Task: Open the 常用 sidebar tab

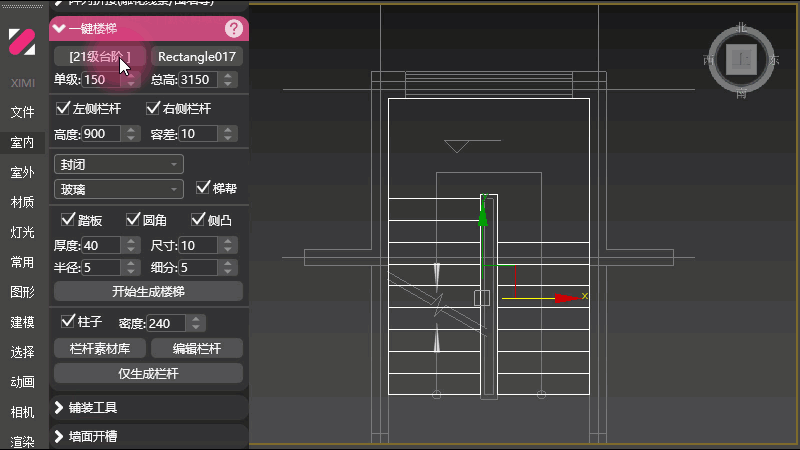Action: pos(22,262)
